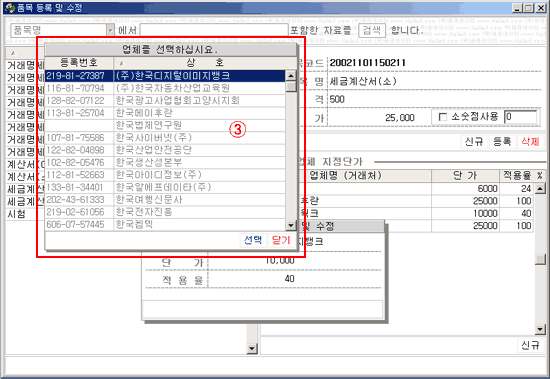This screenshot has width=550, height=379.
Task: Click the application icon in title bar
Action: coord(10,7)
